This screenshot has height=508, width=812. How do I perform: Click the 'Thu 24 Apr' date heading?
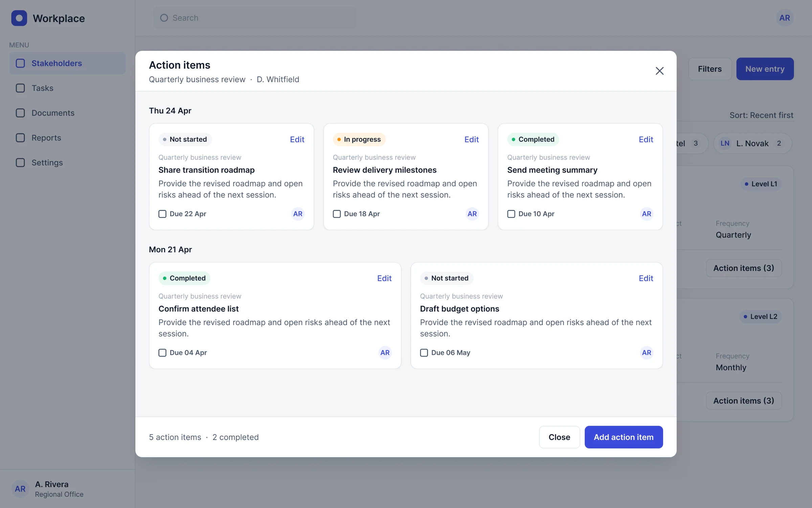click(x=170, y=111)
